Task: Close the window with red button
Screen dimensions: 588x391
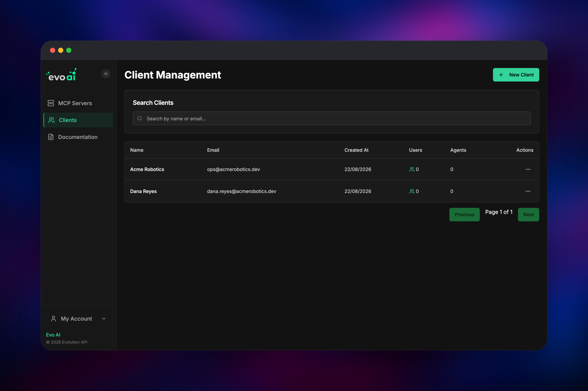Action: [53, 50]
